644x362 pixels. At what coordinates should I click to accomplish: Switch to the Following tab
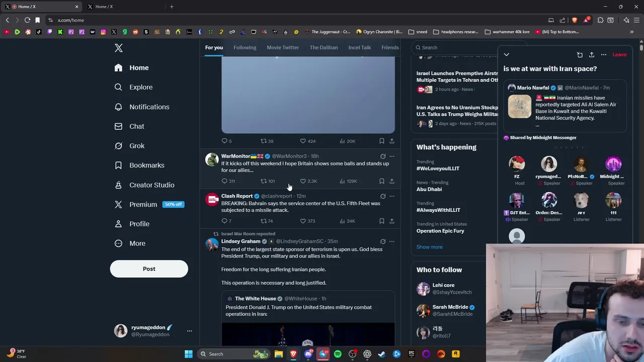[245, 47]
